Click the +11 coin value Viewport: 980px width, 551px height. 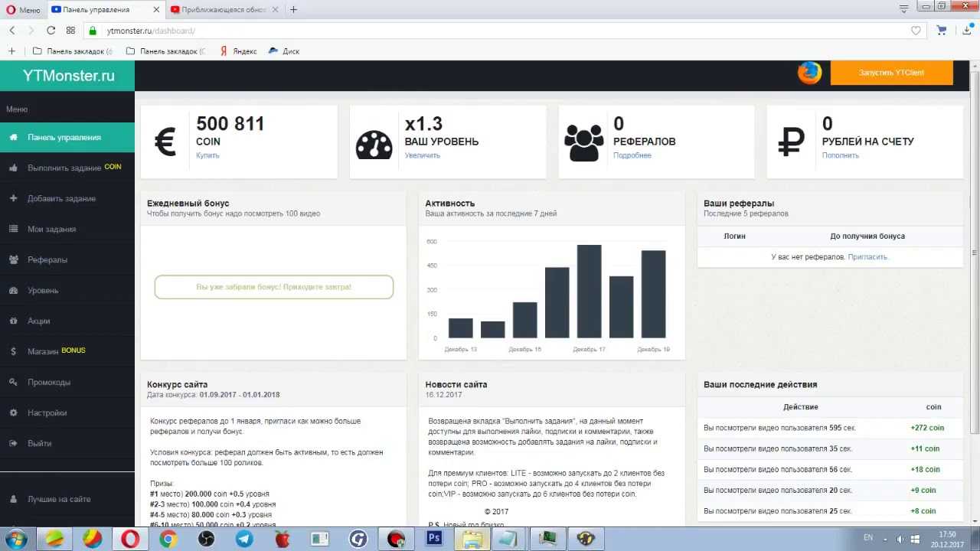click(925, 448)
